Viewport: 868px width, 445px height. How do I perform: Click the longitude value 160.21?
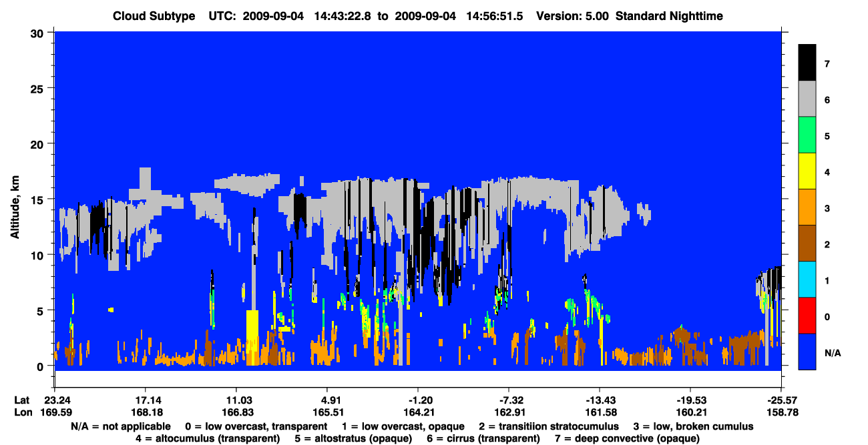690,412
